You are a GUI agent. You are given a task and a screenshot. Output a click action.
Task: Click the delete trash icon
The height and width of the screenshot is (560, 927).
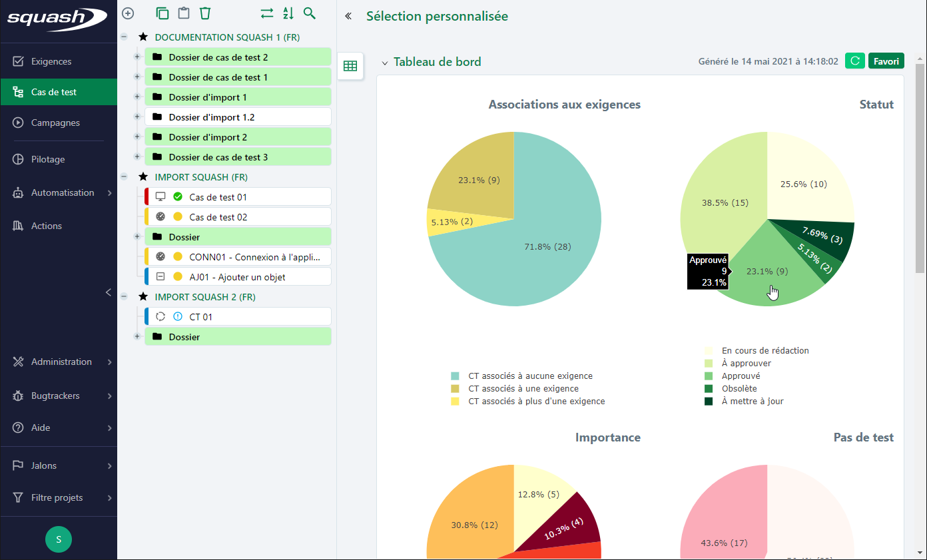tap(205, 13)
